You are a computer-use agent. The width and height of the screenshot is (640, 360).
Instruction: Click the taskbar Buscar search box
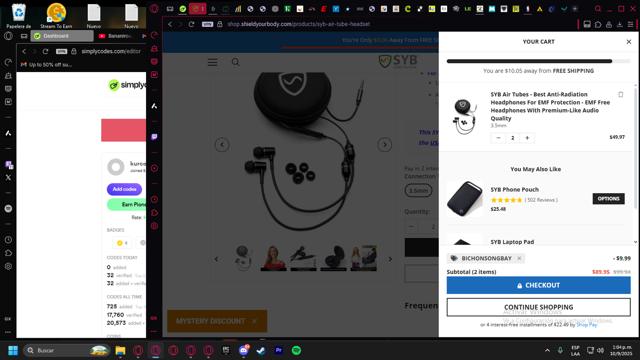(67, 350)
